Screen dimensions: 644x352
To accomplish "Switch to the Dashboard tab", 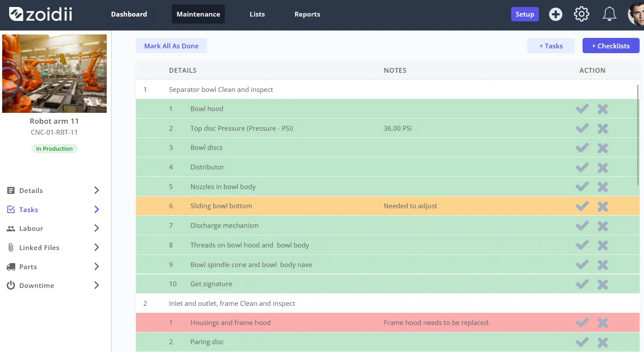I will pyautogui.click(x=129, y=14).
